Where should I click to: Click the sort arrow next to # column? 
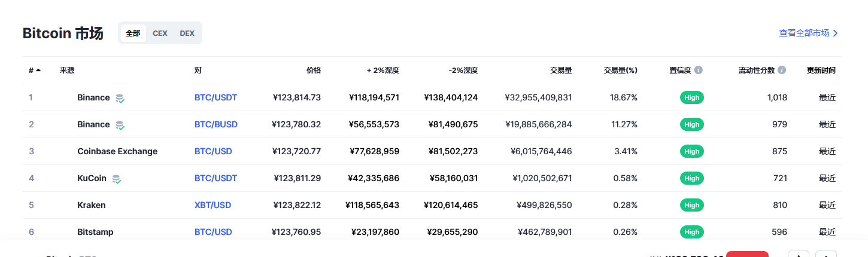click(38, 70)
